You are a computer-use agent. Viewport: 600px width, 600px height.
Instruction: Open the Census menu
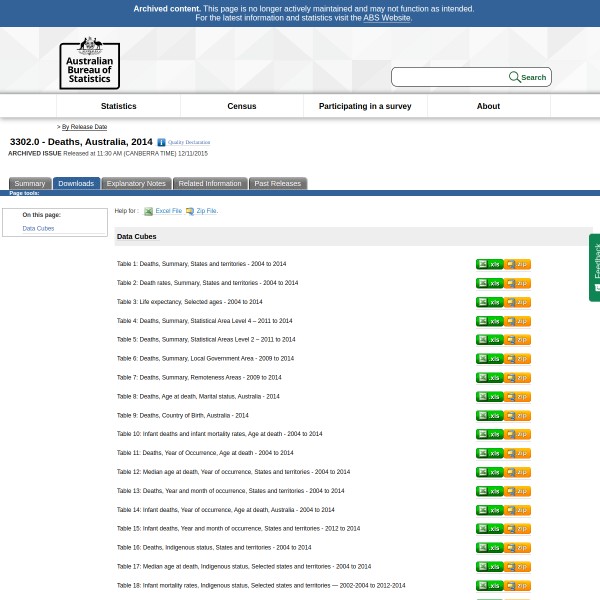pos(242,106)
